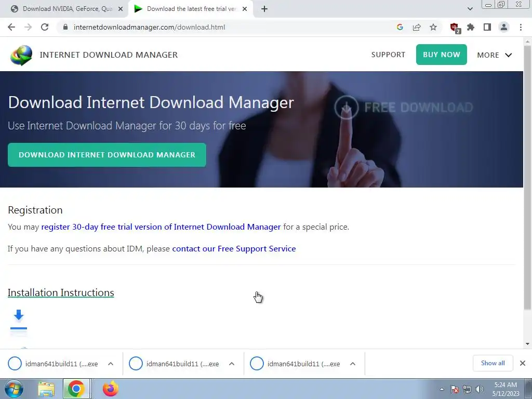Open register 30-day free trial link
This screenshot has width=532, height=399.
point(161,227)
